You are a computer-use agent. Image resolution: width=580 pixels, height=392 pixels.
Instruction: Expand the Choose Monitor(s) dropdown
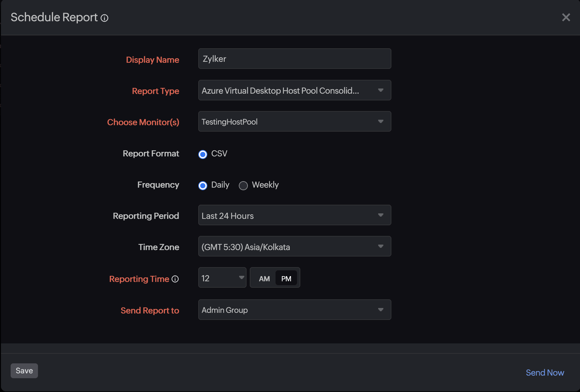[294, 122]
